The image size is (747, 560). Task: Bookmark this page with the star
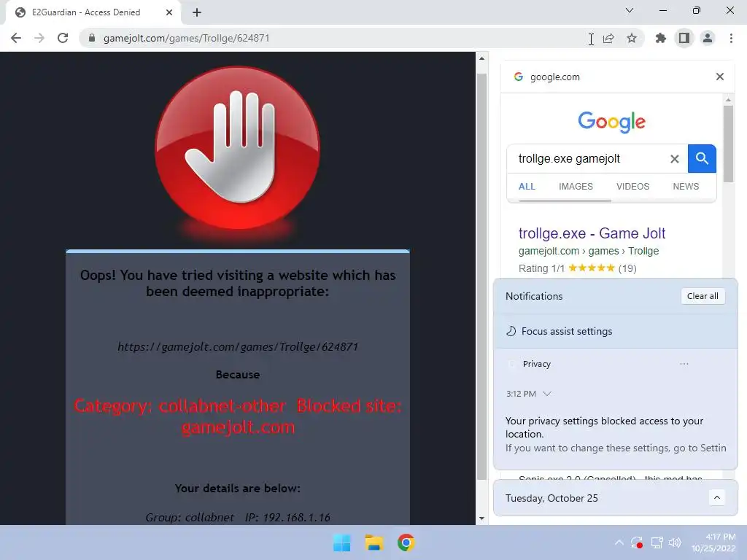tap(632, 38)
